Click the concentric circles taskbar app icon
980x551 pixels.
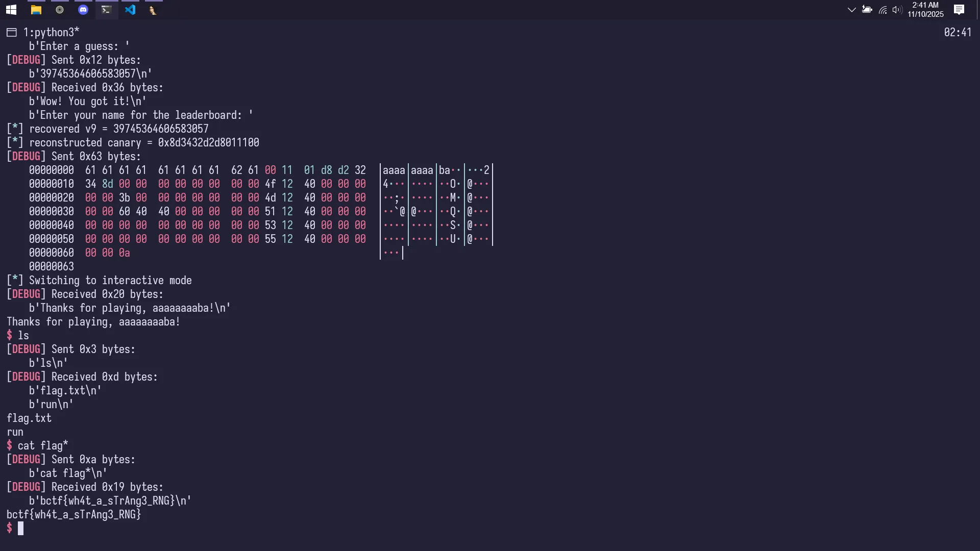pos(60,10)
